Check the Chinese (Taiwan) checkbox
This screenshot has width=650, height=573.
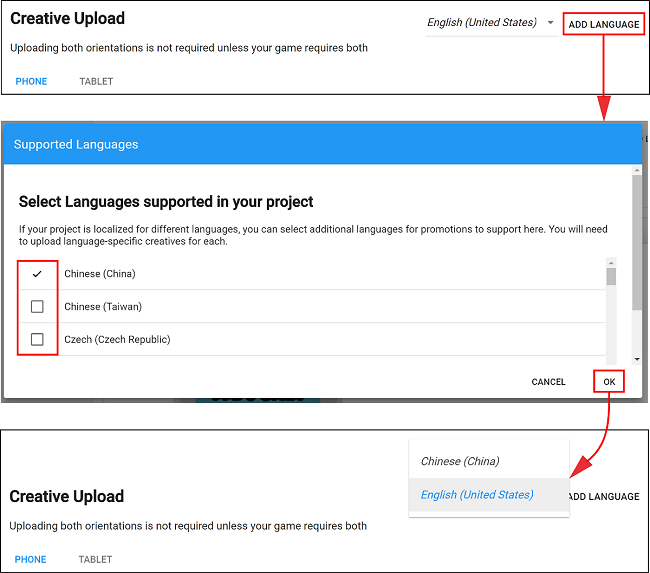pos(37,306)
